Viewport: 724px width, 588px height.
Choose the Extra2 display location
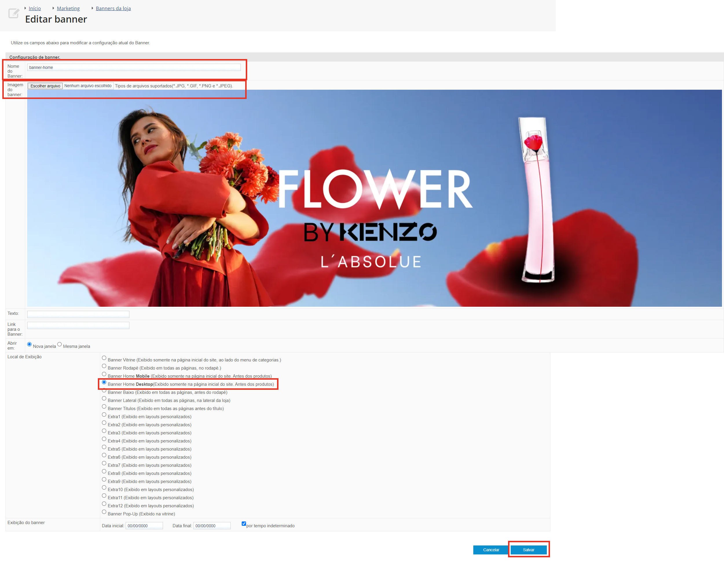(x=104, y=423)
